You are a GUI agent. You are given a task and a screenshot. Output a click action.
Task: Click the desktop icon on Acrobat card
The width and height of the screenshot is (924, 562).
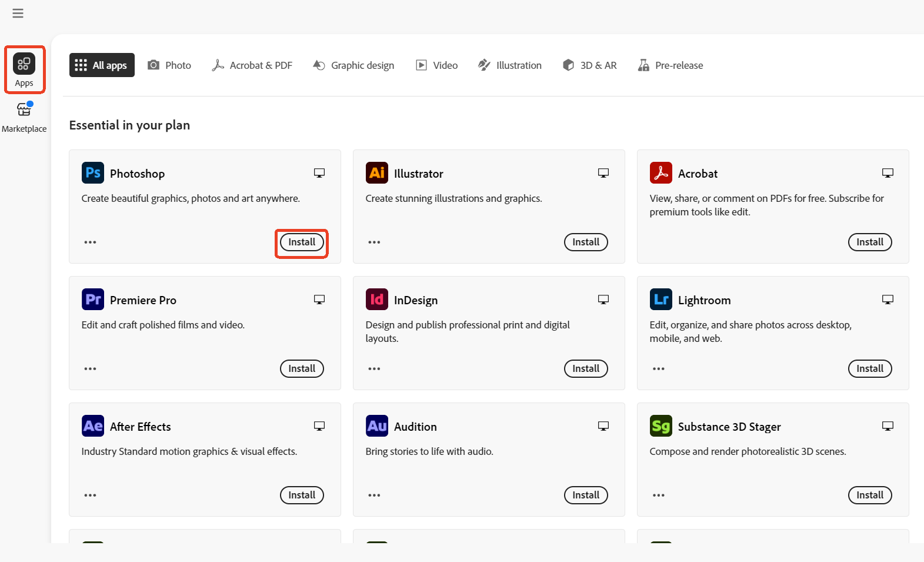tap(888, 173)
